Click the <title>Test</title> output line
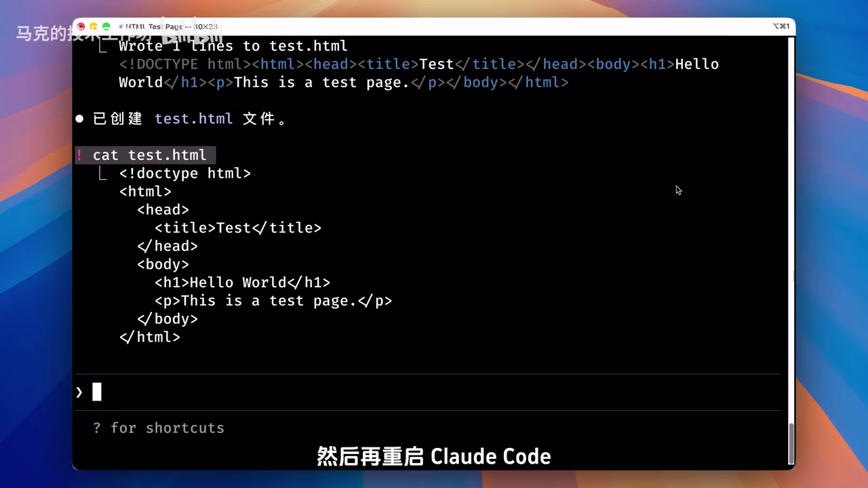 click(x=237, y=228)
